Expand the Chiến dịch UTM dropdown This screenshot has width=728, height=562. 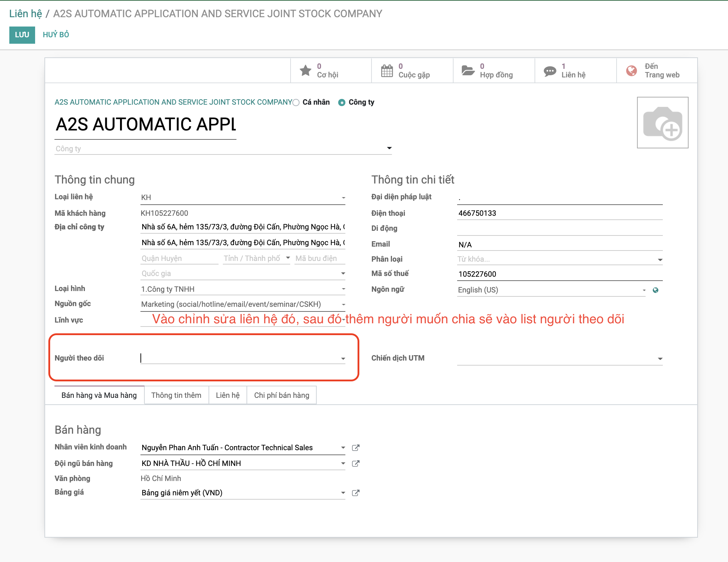pos(660,359)
